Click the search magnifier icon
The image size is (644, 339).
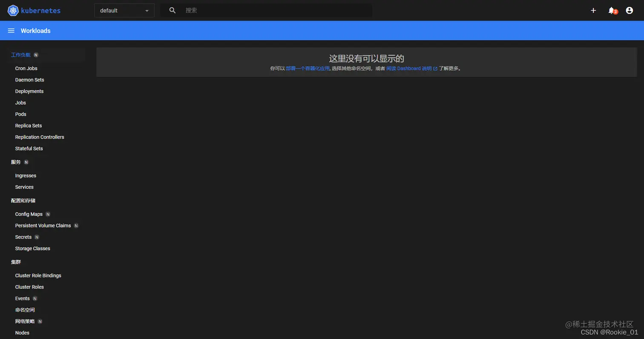pyautogui.click(x=172, y=10)
